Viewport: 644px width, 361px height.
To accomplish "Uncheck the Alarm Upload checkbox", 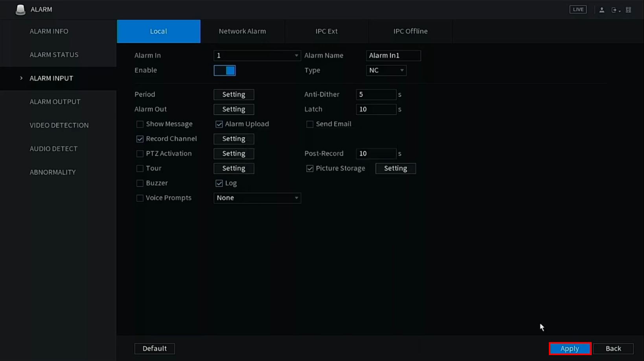I will click(x=219, y=124).
